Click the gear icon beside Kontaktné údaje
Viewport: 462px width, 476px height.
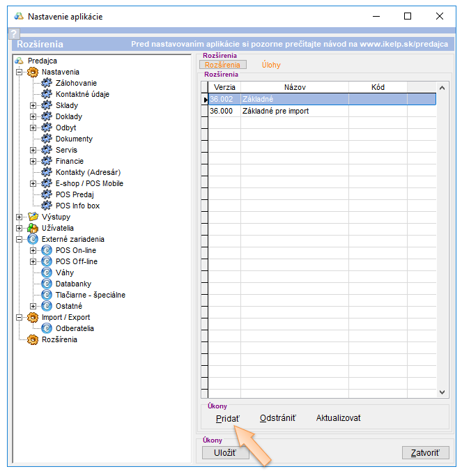tap(47, 94)
